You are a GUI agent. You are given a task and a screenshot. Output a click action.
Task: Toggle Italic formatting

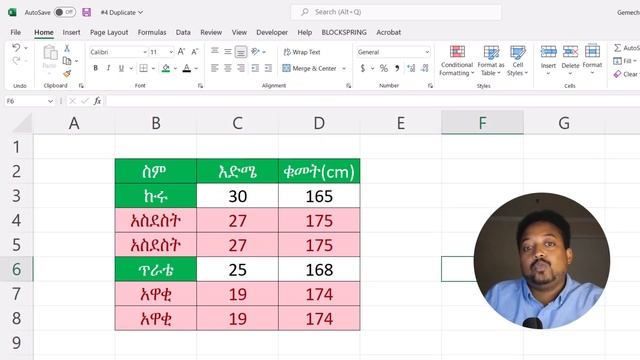tap(108, 68)
